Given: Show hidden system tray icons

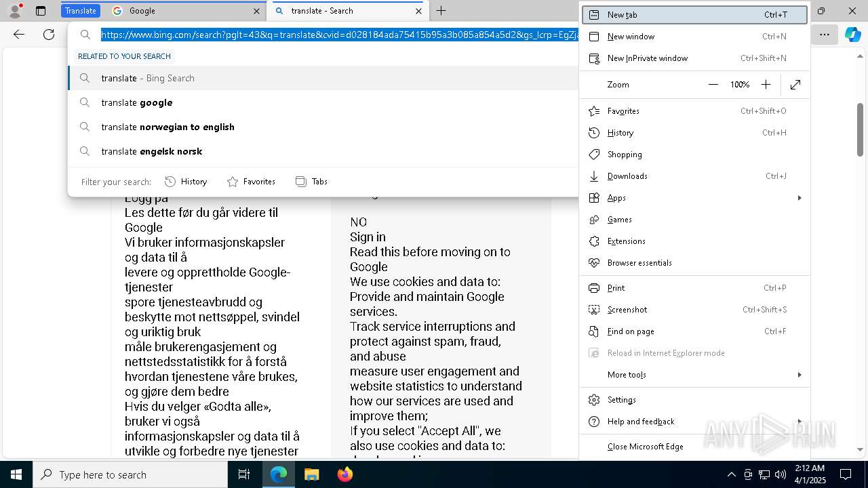Looking at the screenshot, I should coord(731,474).
